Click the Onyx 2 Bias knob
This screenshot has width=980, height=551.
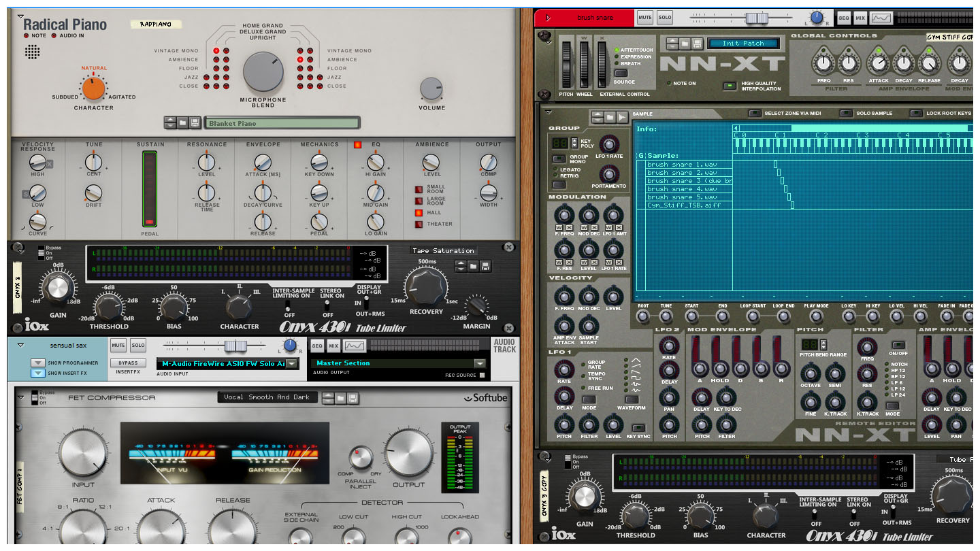174,308
